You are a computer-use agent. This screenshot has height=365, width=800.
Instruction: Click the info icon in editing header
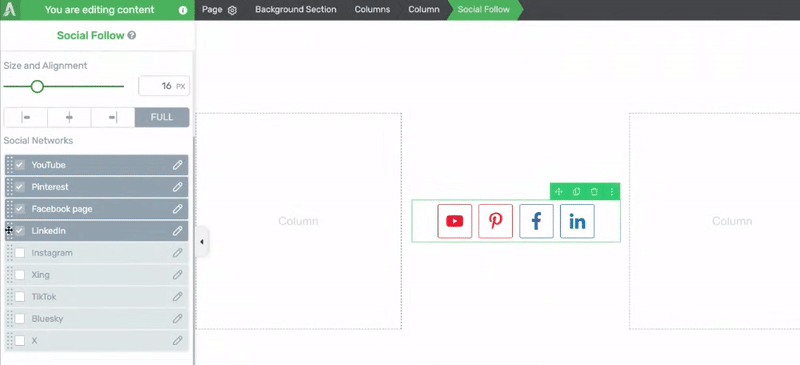tap(183, 10)
